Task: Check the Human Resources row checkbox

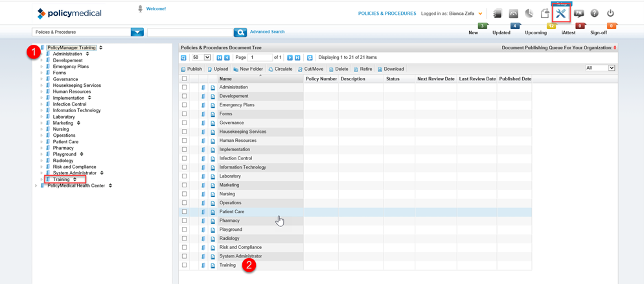Action: [x=185, y=141]
